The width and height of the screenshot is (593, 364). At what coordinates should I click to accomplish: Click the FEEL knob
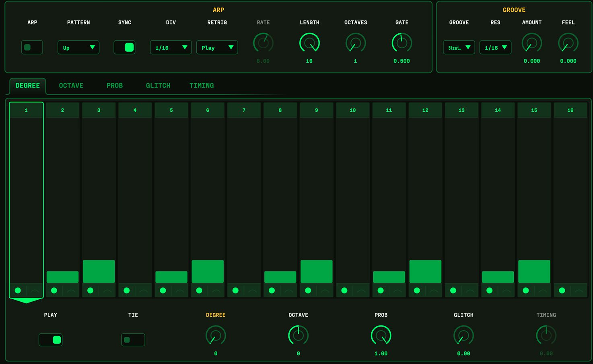568,43
